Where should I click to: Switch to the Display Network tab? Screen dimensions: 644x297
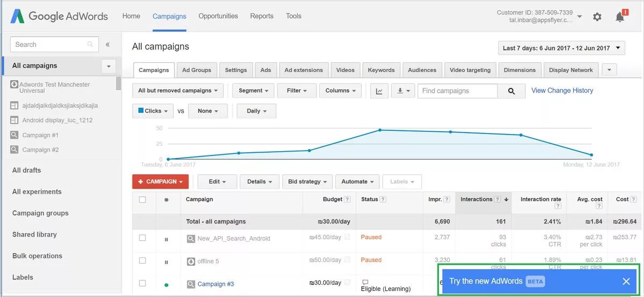[571, 70]
